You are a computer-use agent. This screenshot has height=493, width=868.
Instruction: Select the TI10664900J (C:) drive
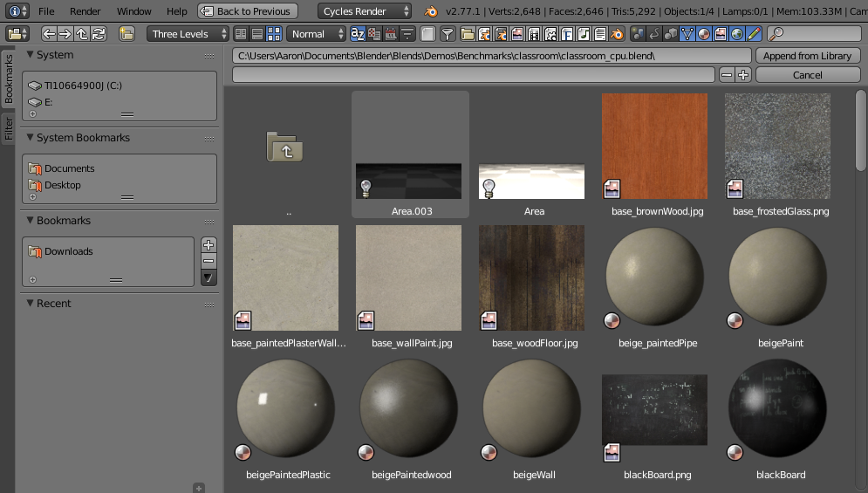[119, 86]
